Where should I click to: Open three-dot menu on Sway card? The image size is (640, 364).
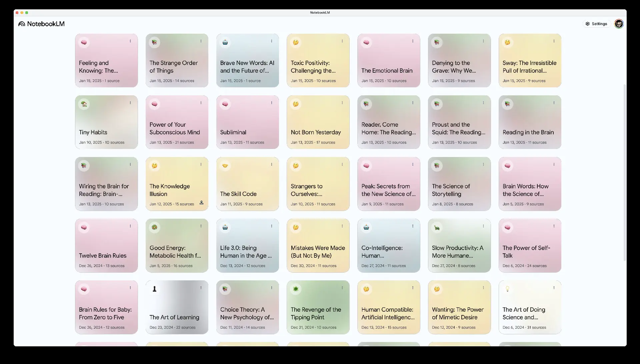tap(554, 41)
